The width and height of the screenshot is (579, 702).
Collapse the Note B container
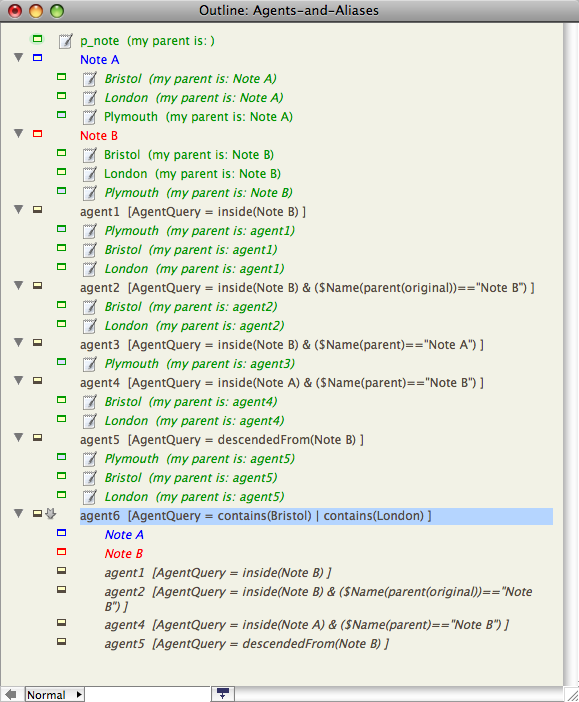point(18,133)
